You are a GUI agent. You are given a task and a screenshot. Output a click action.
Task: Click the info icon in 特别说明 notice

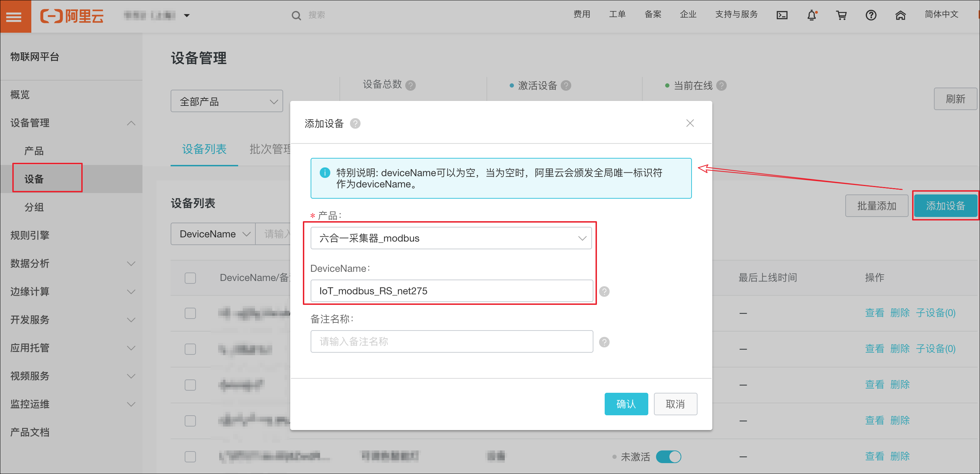(325, 173)
